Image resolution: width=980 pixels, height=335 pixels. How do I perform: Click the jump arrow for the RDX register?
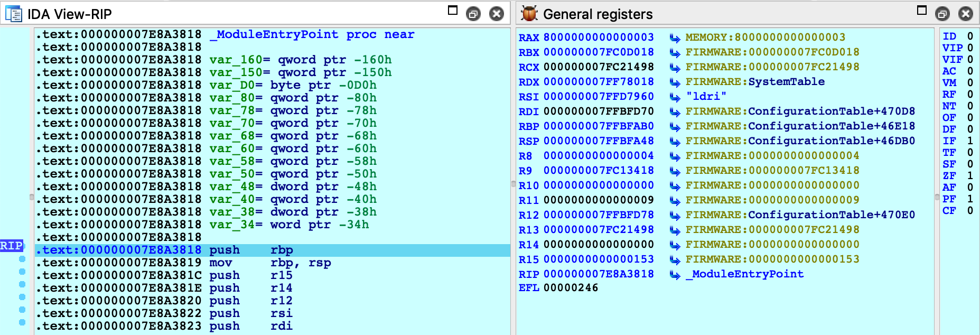click(x=675, y=82)
